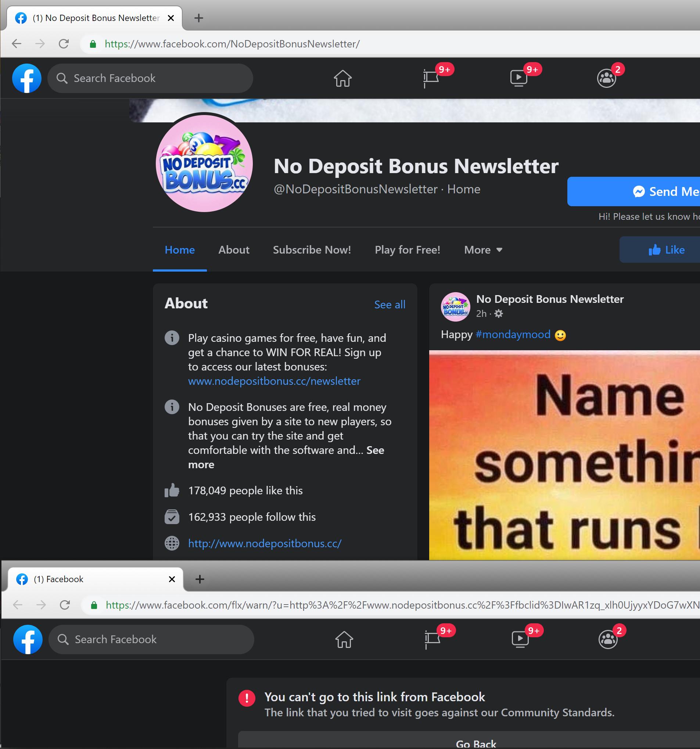Open the Watch video icon in the top window
Image resolution: width=700 pixels, height=749 pixels.
coord(519,78)
